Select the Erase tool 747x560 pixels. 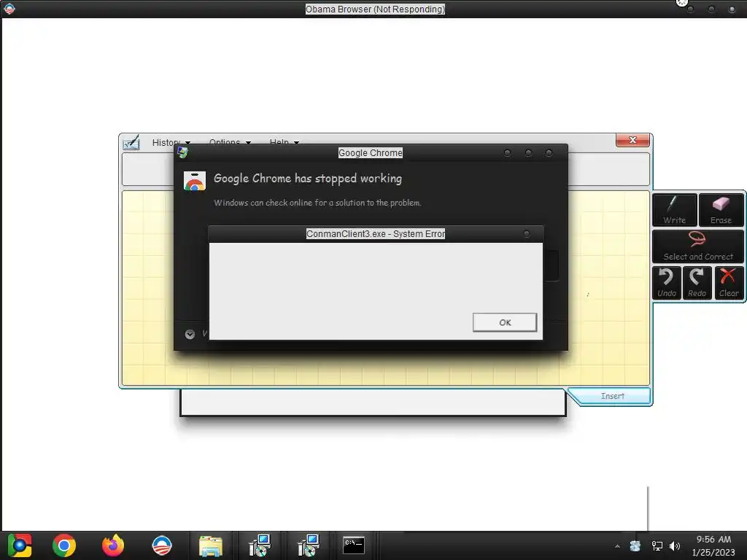coord(721,210)
